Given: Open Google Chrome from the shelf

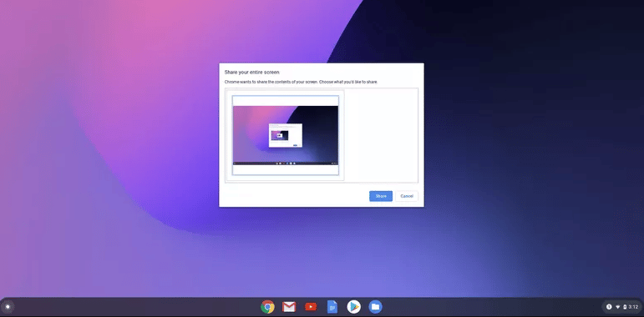Looking at the screenshot, I should pos(267,307).
